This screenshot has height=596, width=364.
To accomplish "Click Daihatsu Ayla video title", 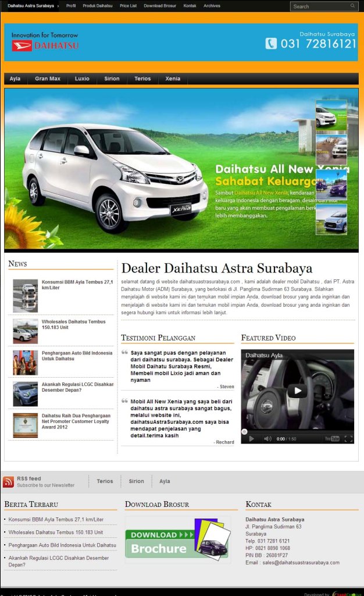I will (x=264, y=355).
